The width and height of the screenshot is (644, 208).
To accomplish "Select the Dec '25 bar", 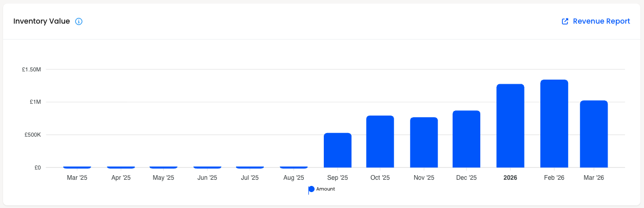I will point(466,139).
